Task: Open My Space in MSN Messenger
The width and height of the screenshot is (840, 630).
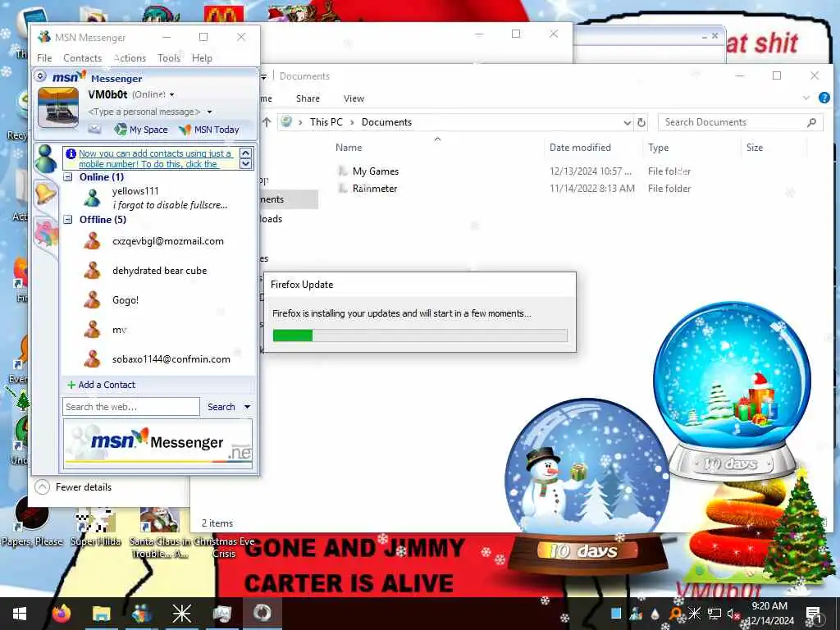Action: [x=141, y=130]
